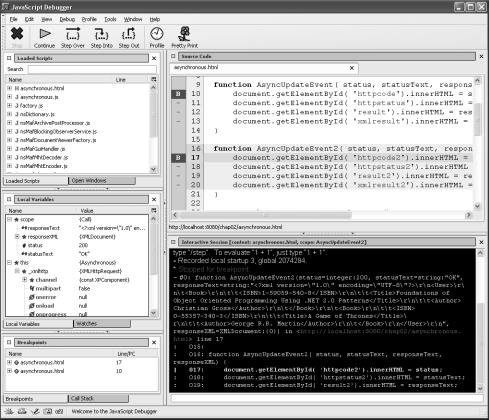
Task: Click the Loaded Scripts search field
Action: click(x=92, y=69)
